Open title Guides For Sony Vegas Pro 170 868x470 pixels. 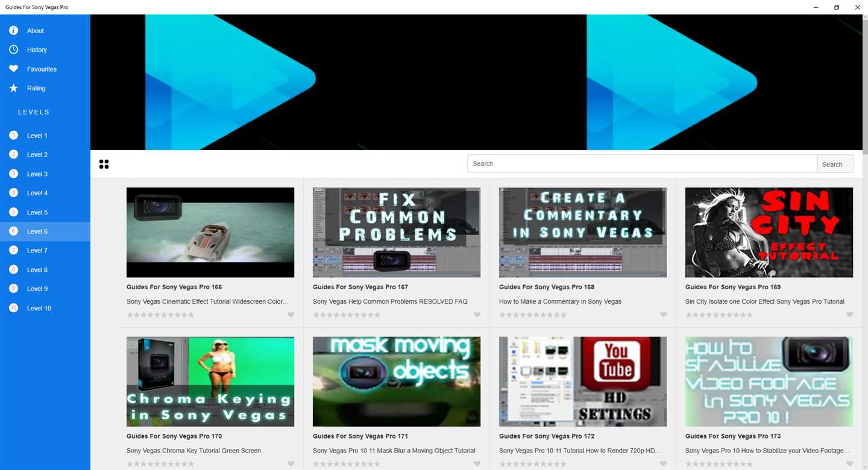174,436
